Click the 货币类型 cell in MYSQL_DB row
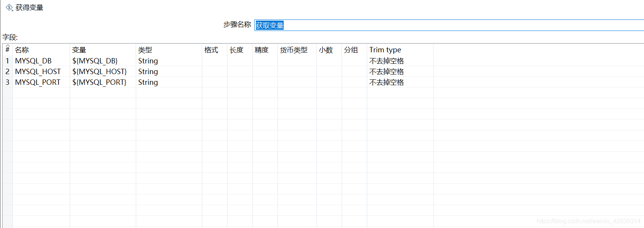 (x=297, y=61)
